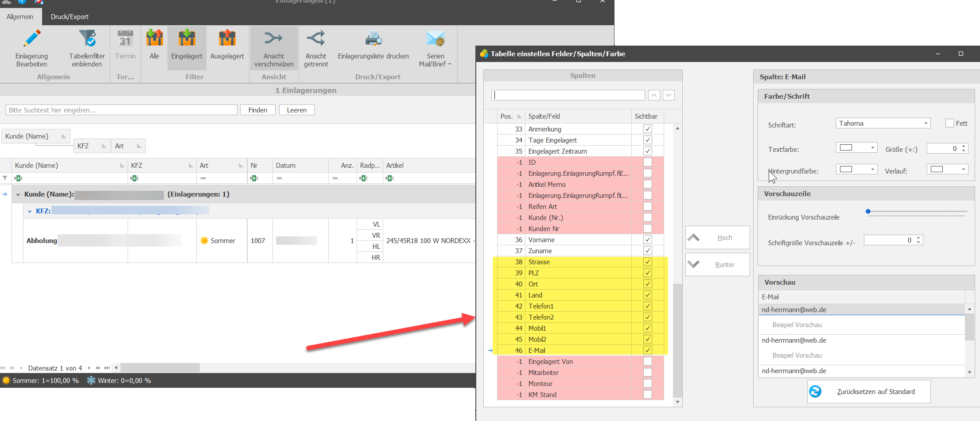Select the Telefon1 column row

coord(580,306)
